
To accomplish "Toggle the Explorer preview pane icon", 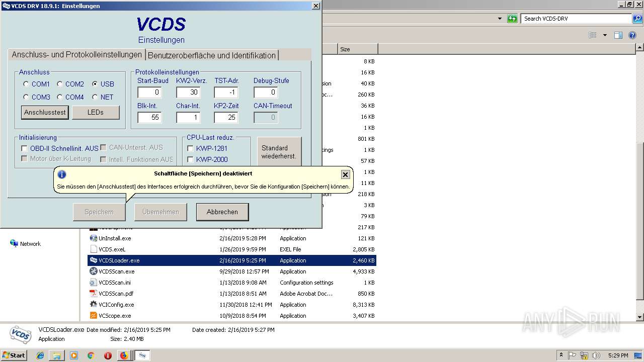I will [618, 35].
